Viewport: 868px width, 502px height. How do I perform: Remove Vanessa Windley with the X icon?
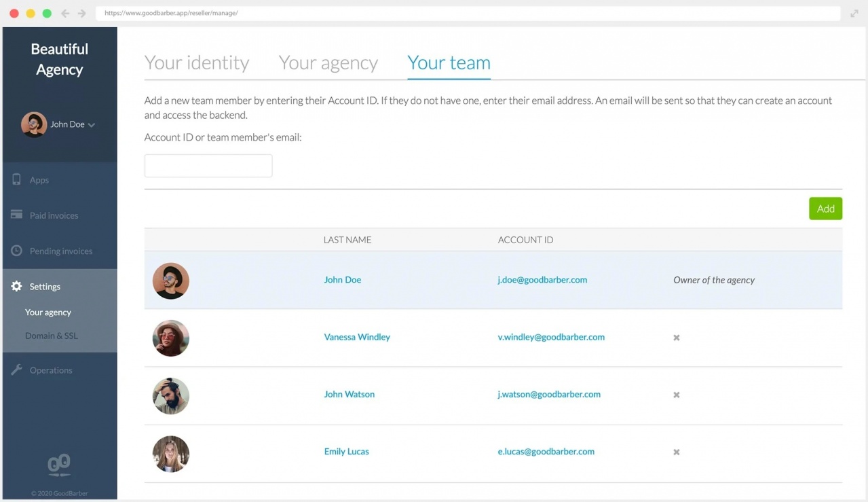[676, 338]
